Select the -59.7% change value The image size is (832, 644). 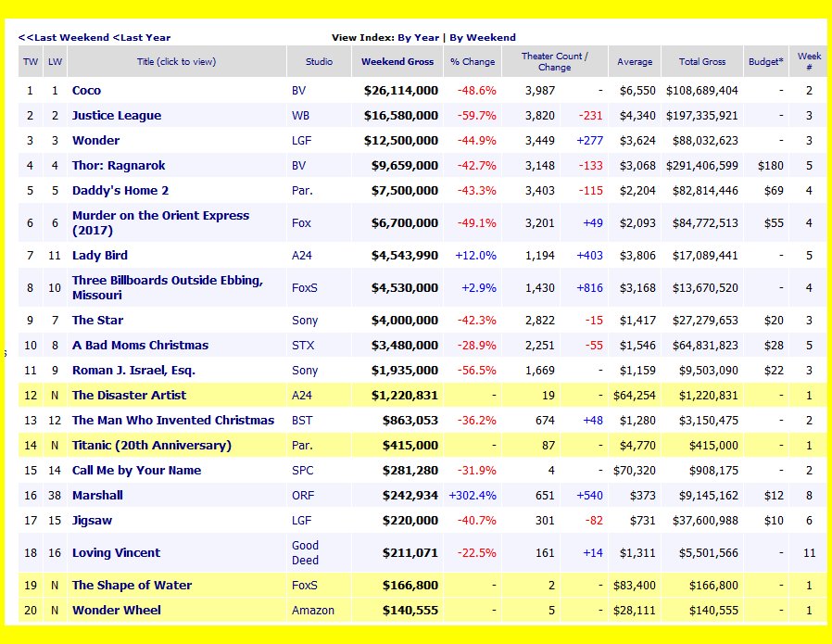pos(476,116)
